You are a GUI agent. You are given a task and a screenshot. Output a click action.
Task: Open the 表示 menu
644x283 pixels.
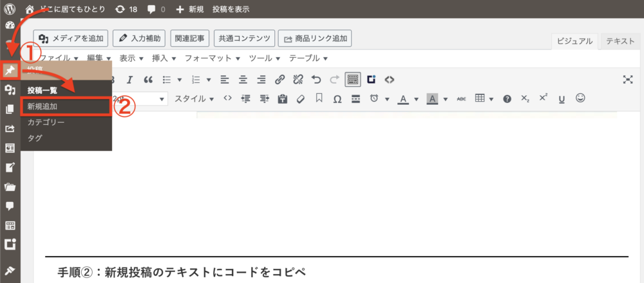[x=131, y=59]
